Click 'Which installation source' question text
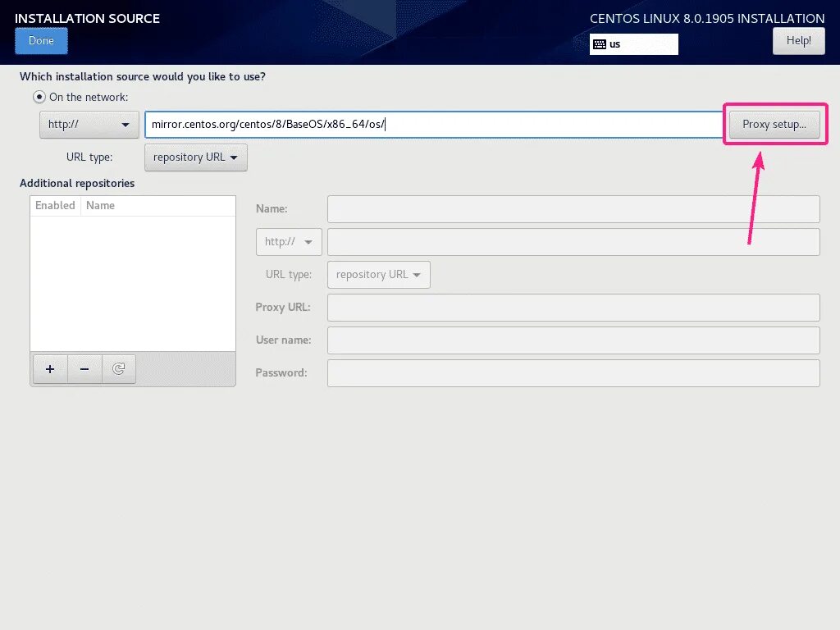This screenshot has width=840, height=630. (x=143, y=76)
